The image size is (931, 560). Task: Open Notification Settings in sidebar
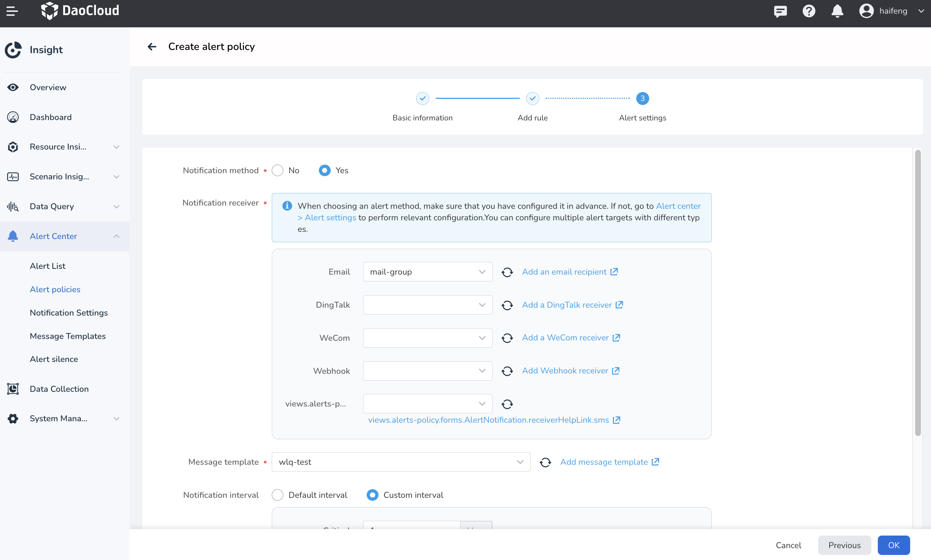coord(69,313)
